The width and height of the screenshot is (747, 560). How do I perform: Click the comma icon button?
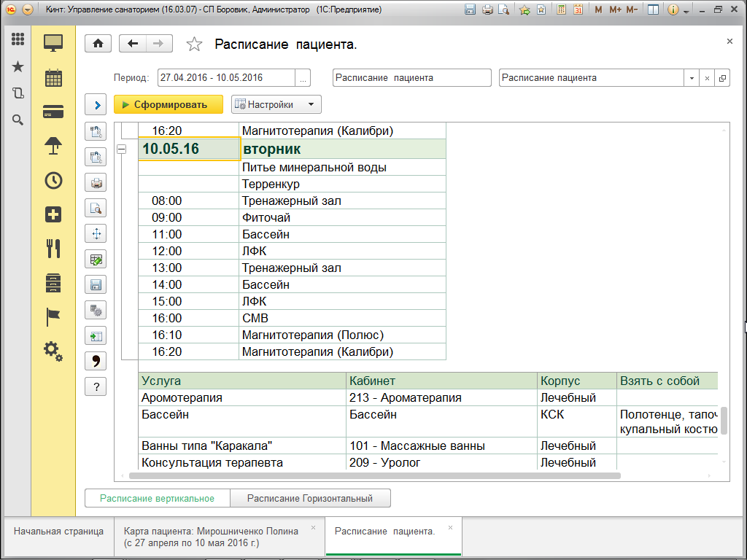click(x=96, y=362)
